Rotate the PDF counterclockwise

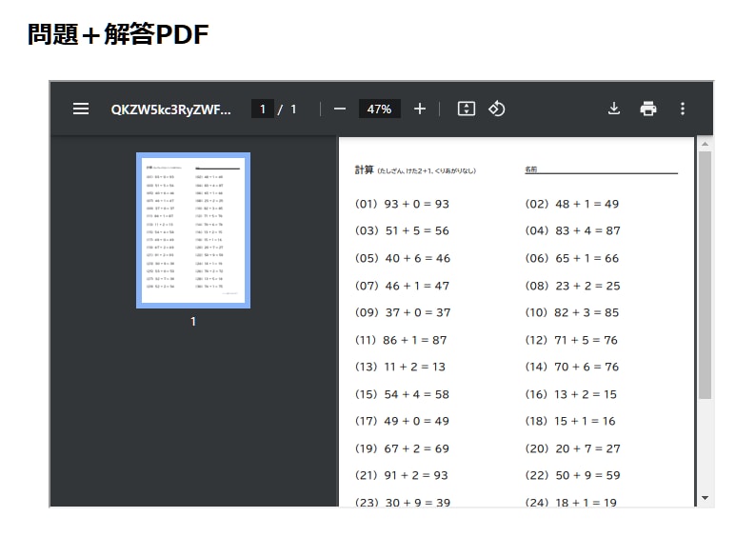[497, 109]
